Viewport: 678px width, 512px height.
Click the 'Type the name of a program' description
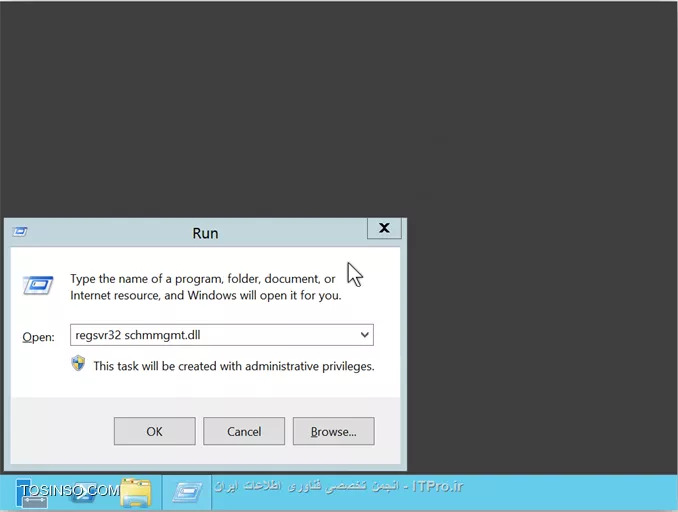pos(206,287)
